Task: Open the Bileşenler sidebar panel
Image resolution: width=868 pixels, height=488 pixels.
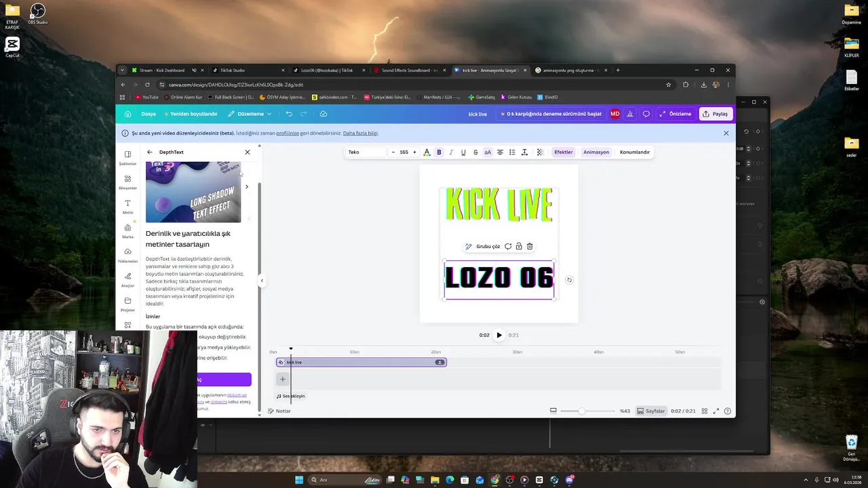Action: (127, 182)
